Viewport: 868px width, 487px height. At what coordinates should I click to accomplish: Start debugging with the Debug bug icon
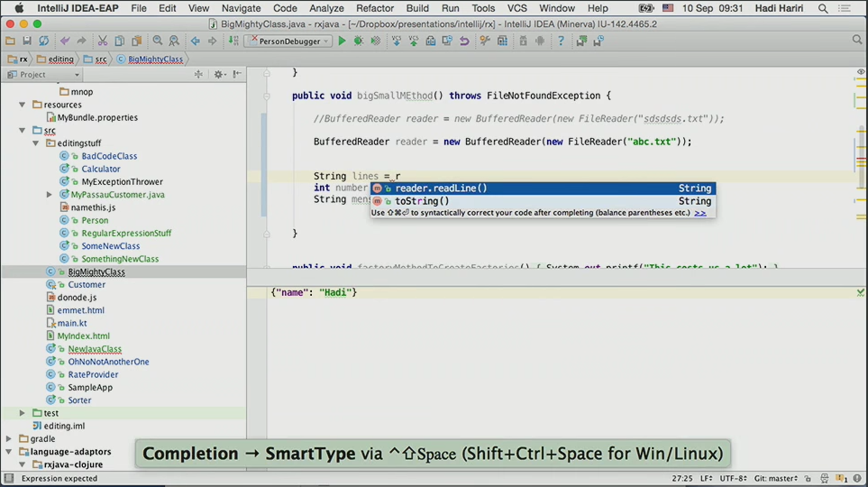coord(358,41)
